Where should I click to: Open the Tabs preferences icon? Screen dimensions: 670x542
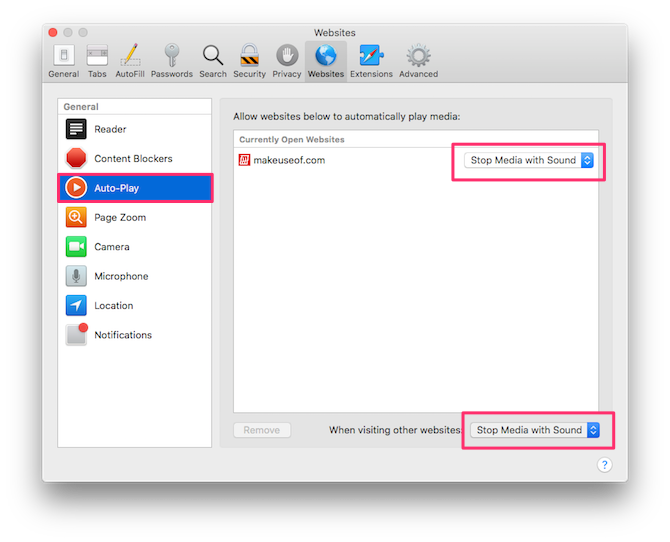point(97,56)
